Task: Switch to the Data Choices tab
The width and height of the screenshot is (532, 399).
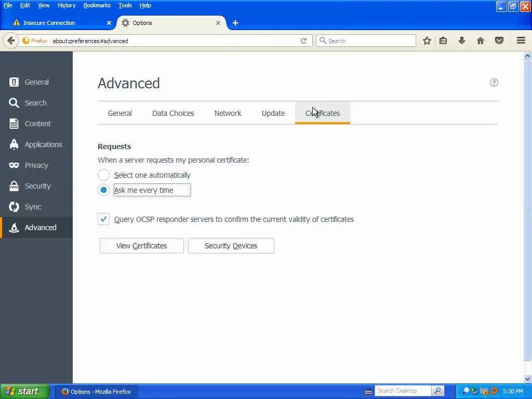Action: (173, 113)
